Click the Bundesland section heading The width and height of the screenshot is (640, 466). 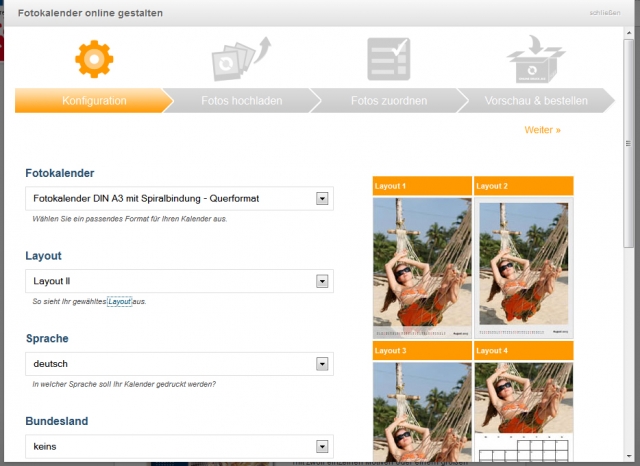(x=57, y=421)
